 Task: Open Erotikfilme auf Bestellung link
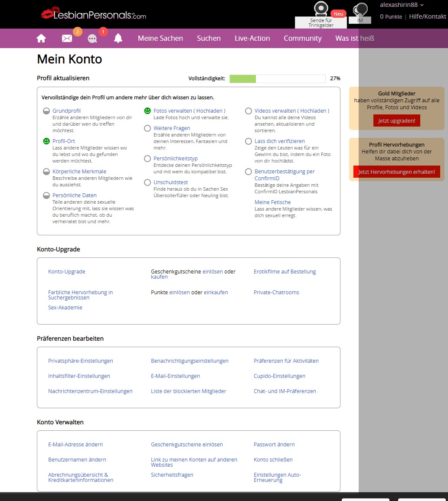284,272
